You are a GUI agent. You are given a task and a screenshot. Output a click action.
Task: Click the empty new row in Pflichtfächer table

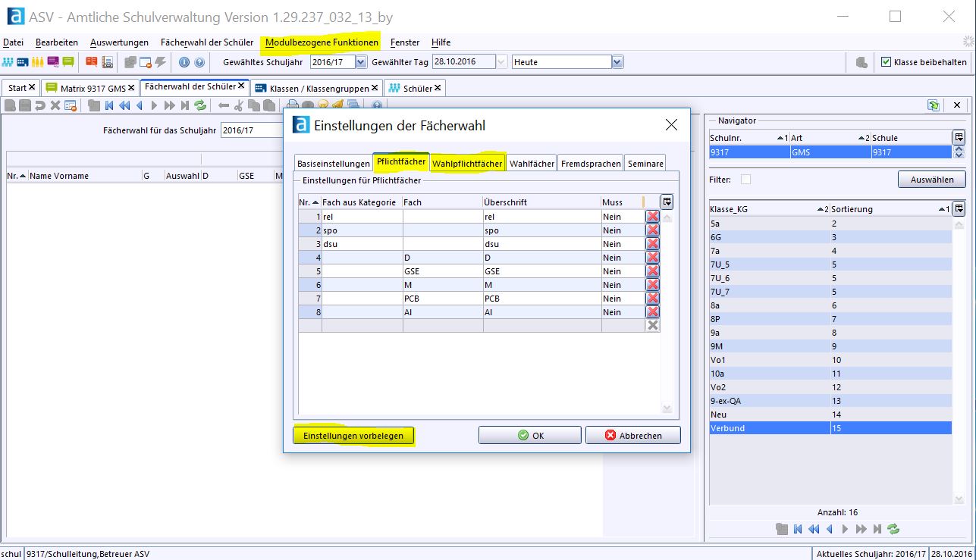tap(472, 325)
